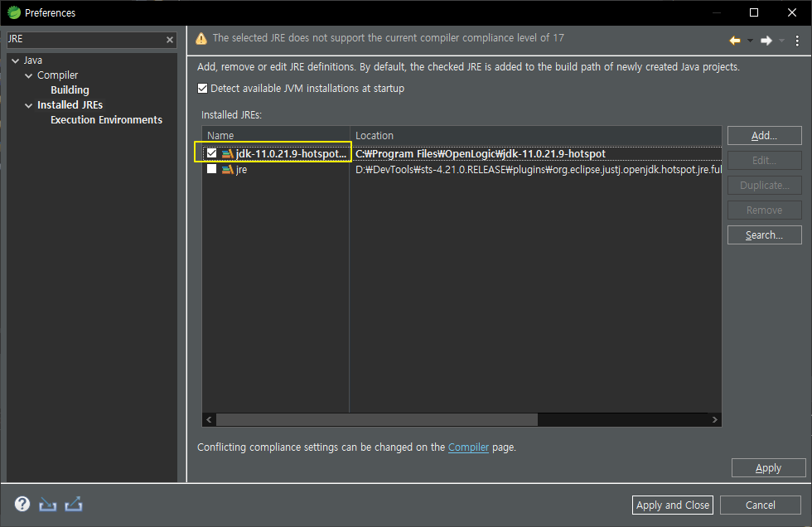Select Installed JREs in the tree
Image resolution: width=812 pixels, height=527 pixels.
[x=70, y=105]
